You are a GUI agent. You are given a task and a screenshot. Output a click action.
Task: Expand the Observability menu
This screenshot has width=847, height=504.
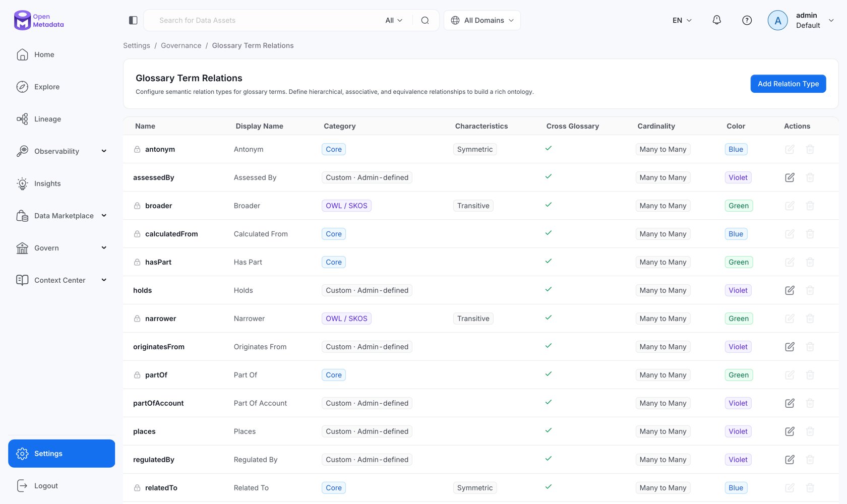[104, 151]
